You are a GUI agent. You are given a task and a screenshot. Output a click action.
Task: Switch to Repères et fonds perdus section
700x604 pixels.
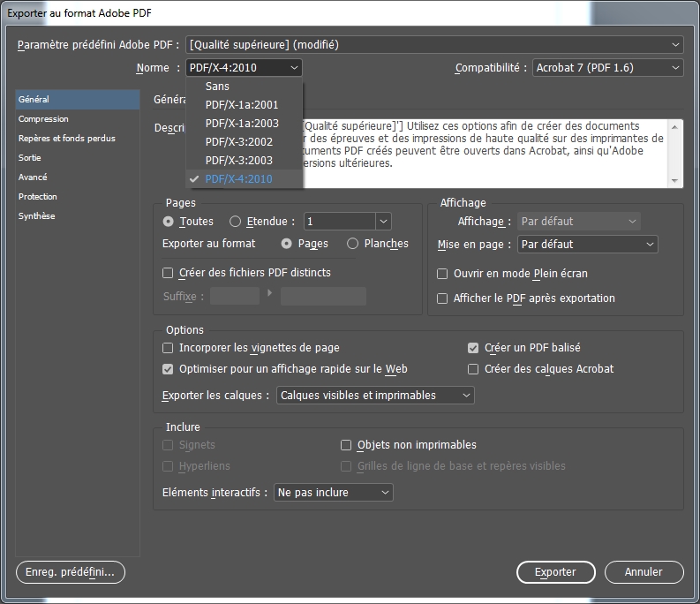tap(78, 139)
